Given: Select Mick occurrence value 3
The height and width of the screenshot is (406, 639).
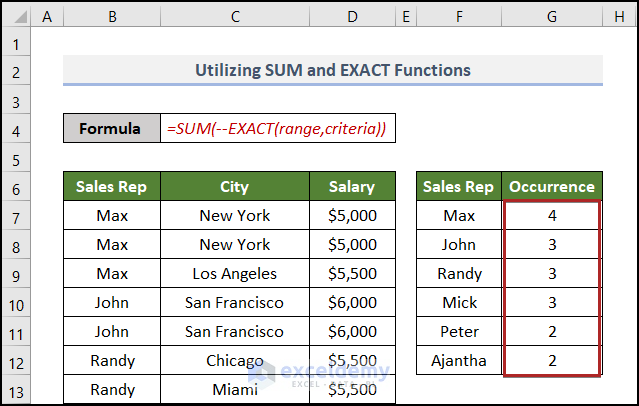Looking at the screenshot, I should (552, 302).
